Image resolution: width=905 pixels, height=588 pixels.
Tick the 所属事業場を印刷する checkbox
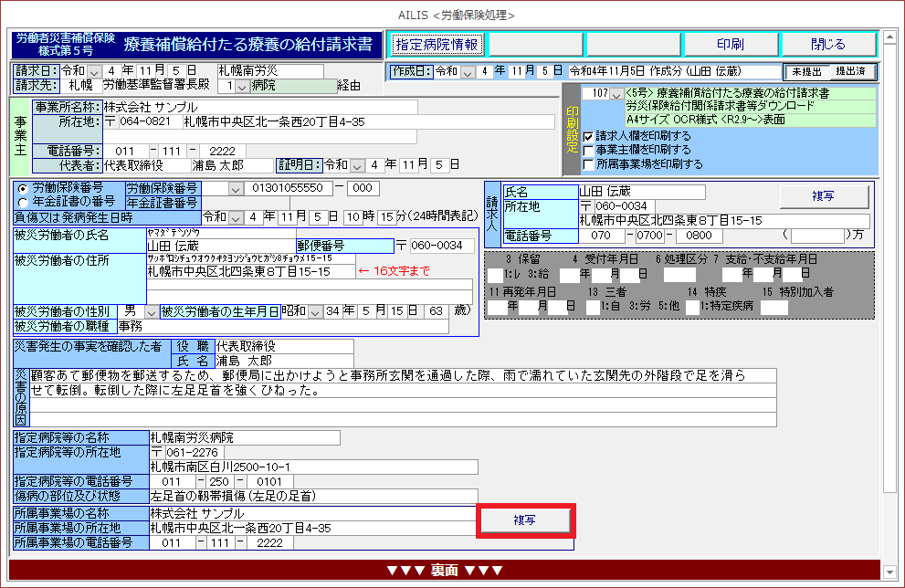pyautogui.click(x=589, y=164)
